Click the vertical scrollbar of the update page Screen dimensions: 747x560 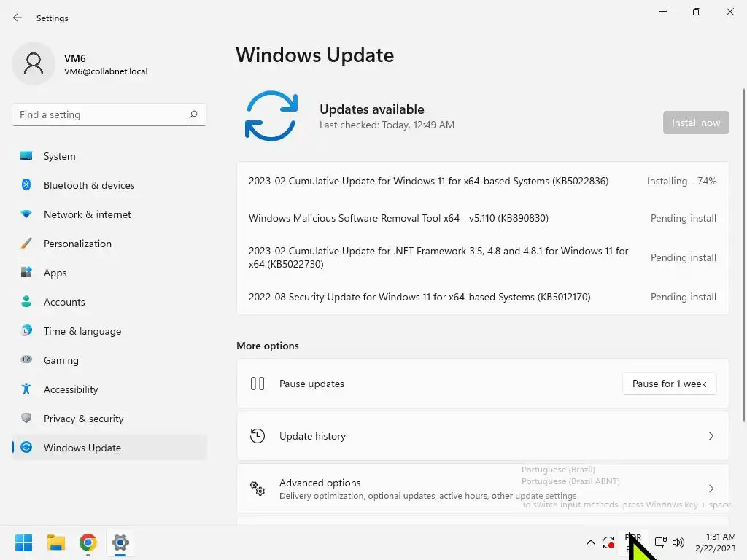click(x=743, y=254)
